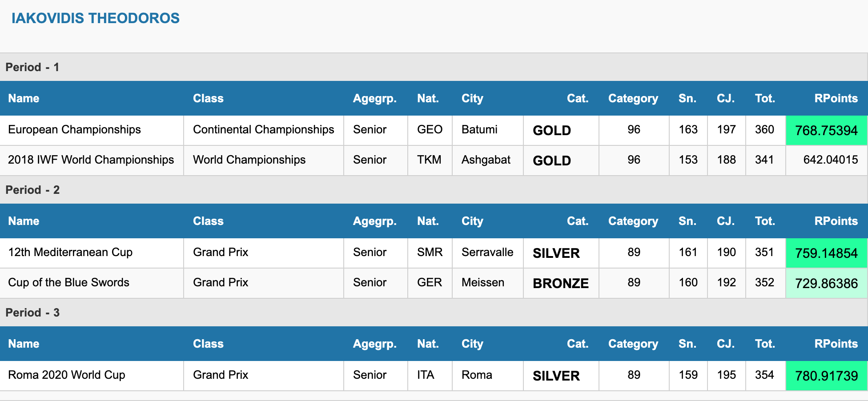Click the light green 729.86386 RPoints cell
The height and width of the screenshot is (401, 868).
(826, 283)
